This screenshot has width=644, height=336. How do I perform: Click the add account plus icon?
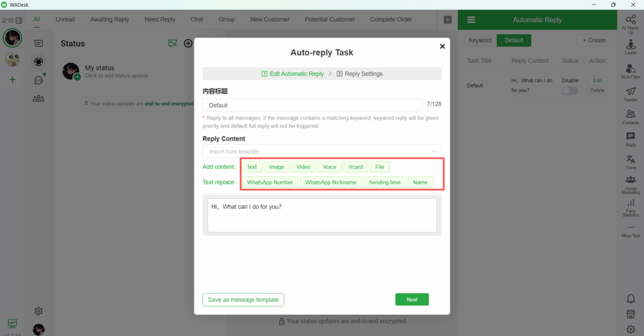coord(13,80)
